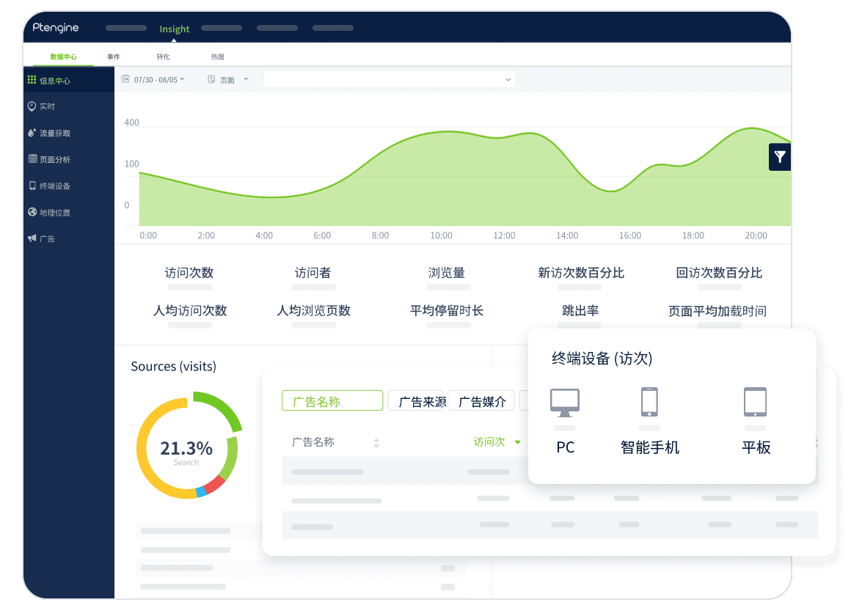Open the 页面分析 page analysis section
The image size is (851, 616).
54,159
